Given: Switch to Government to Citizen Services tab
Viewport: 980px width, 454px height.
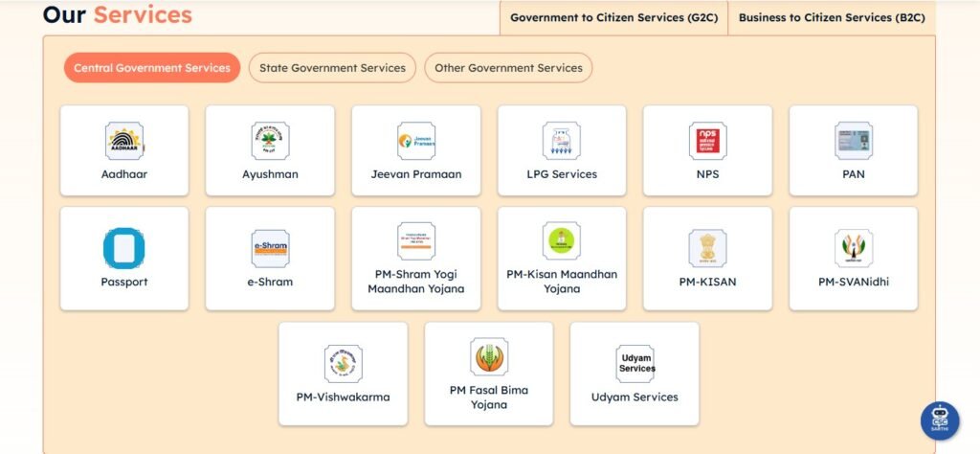Looking at the screenshot, I should pos(612,17).
